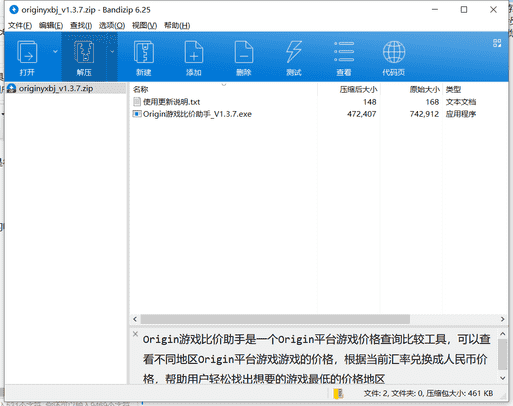The width and height of the screenshot is (513, 406).
Task: Click the status bar file count text
Action: 428,394
